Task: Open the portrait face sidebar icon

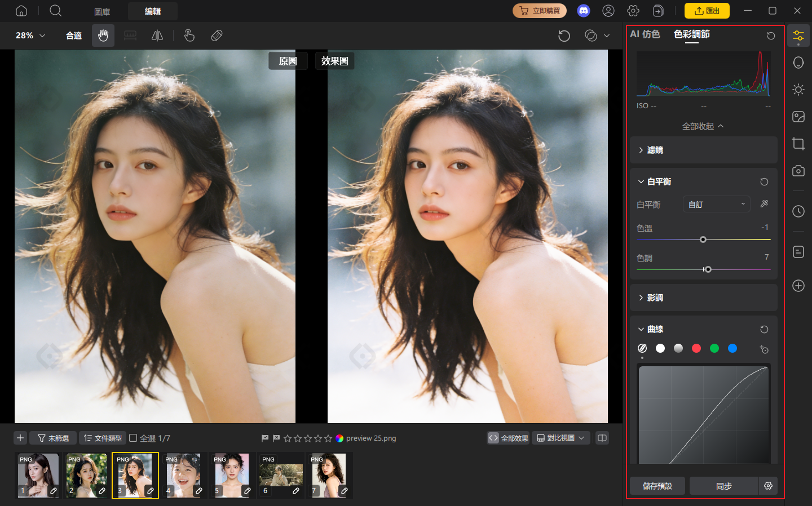Action: (798, 63)
